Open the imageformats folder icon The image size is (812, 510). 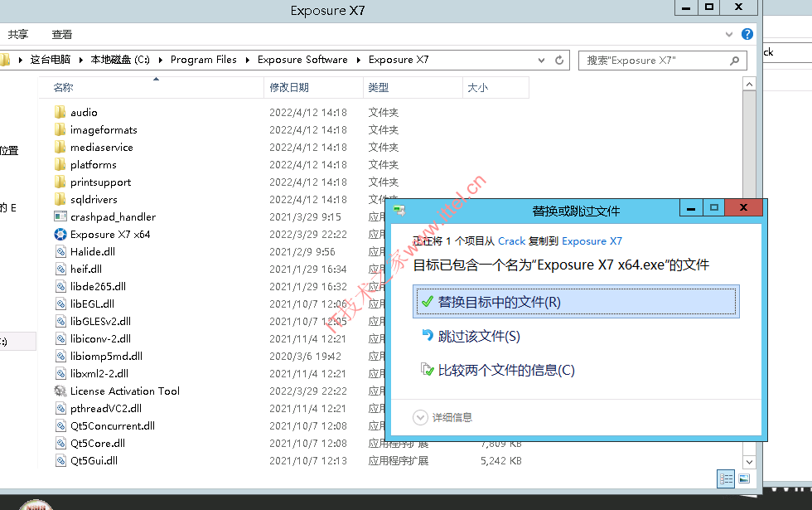60,129
